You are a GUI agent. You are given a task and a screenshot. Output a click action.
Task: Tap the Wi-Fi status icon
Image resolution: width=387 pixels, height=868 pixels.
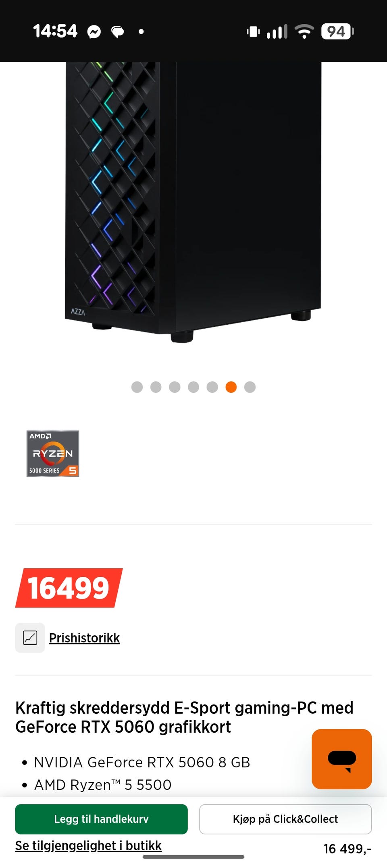point(304,31)
